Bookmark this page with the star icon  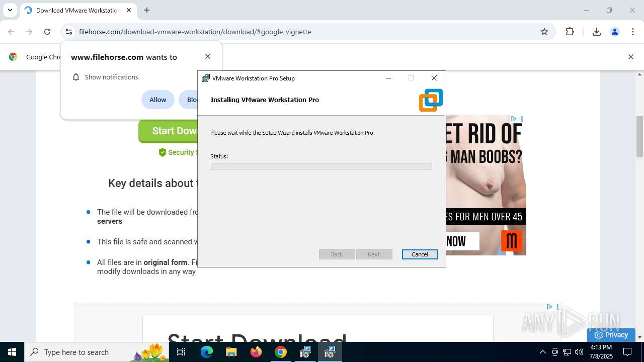point(544,32)
